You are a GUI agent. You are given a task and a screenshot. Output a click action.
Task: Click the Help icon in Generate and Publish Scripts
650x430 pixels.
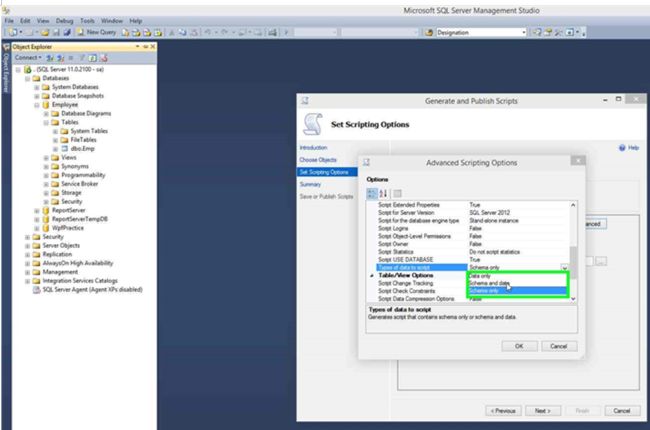click(622, 148)
